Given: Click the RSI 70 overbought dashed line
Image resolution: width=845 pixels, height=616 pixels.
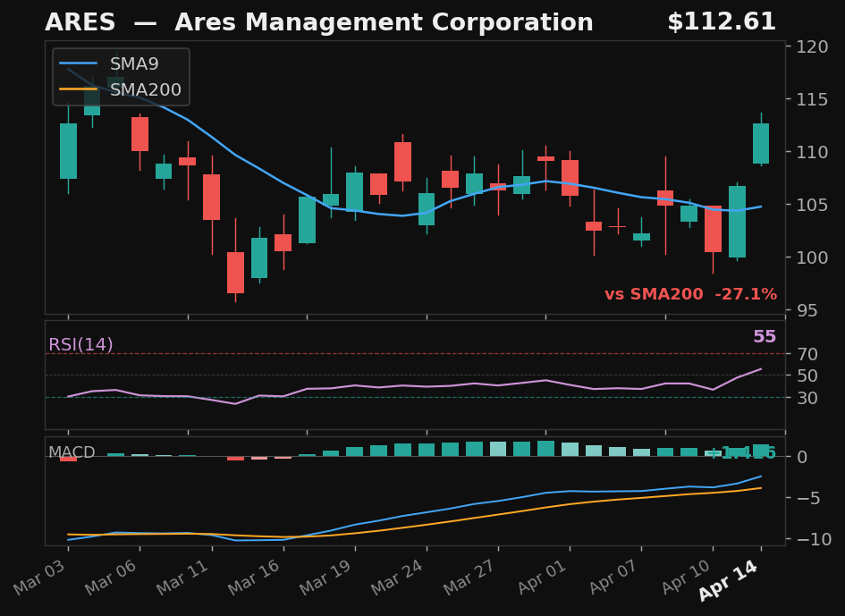Looking at the screenshot, I should click(x=402, y=353).
